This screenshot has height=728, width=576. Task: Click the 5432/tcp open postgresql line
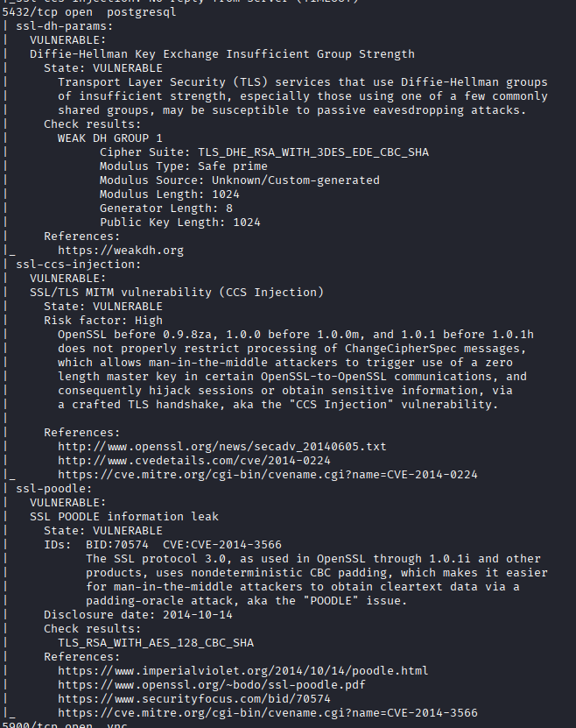click(89, 12)
